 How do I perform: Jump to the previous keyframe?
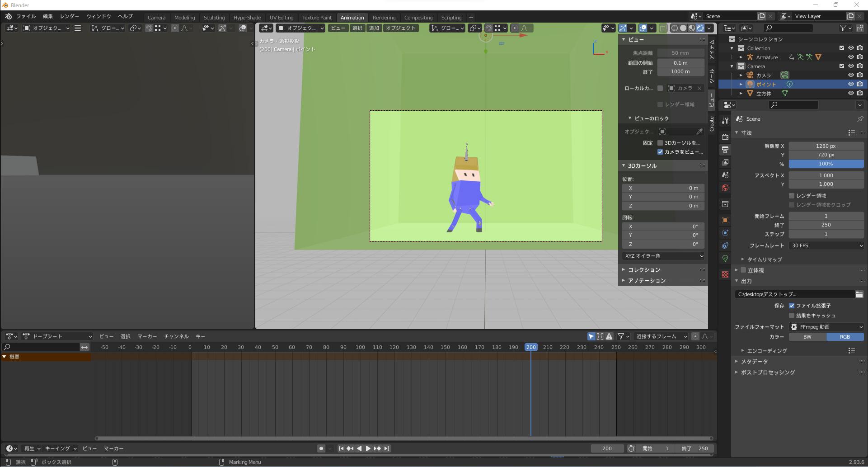pos(350,448)
